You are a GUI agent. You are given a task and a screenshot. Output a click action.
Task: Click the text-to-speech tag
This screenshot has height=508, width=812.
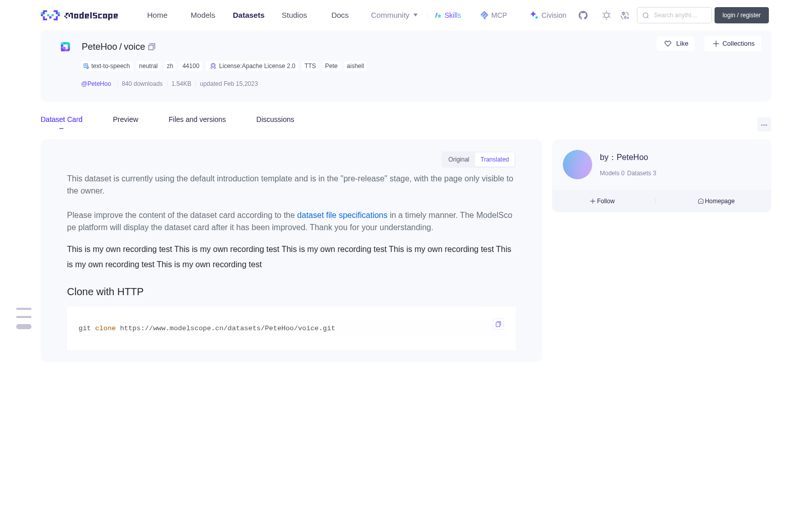(107, 66)
